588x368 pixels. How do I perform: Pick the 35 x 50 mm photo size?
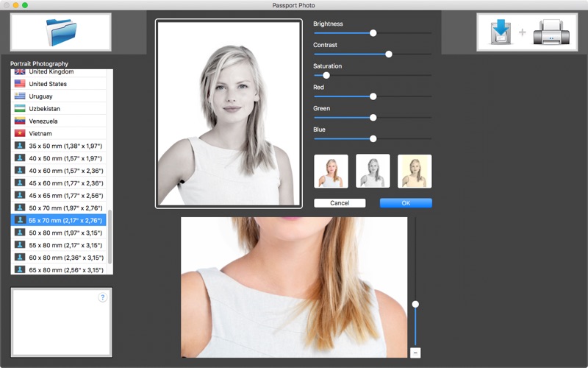65,146
